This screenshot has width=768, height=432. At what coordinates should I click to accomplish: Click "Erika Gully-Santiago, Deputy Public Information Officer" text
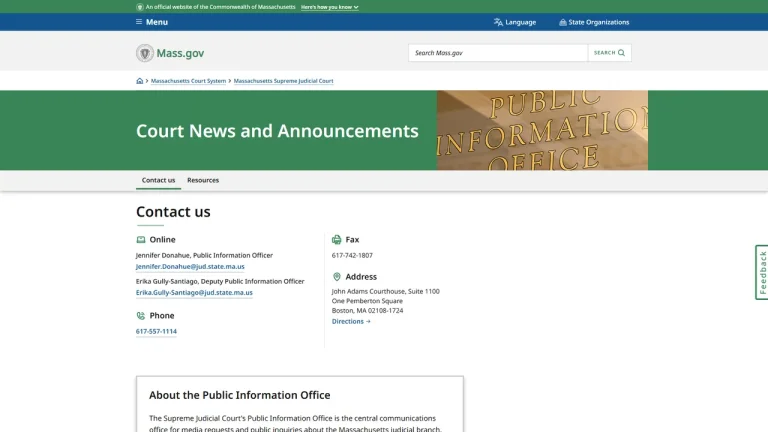(220, 281)
